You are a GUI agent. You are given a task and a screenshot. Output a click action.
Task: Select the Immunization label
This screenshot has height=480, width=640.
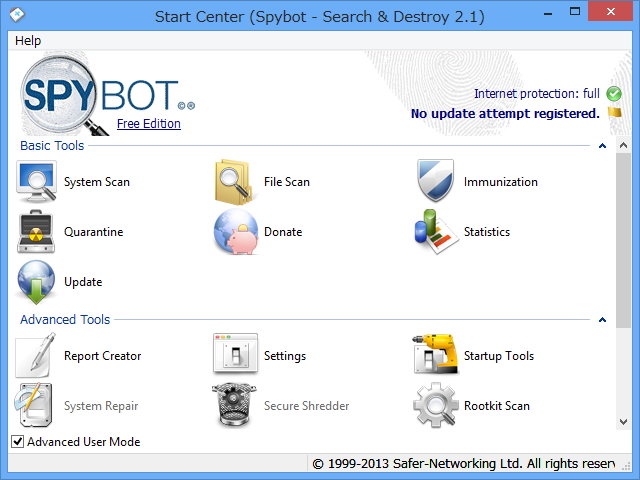[x=500, y=182]
